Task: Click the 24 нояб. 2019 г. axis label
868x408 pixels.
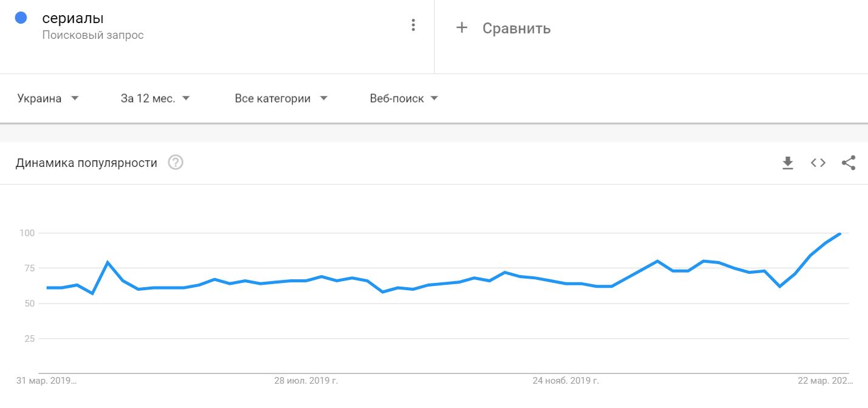Action: tap(566, 381)
